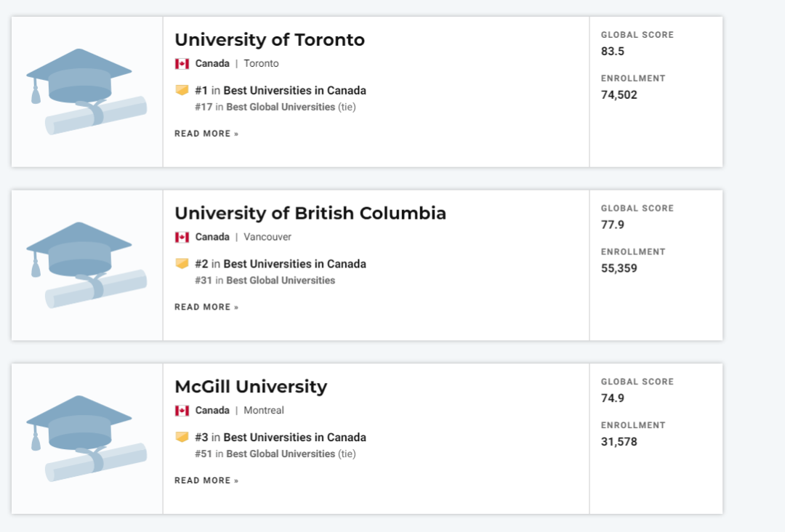Screen dimensions: 785x532
Task: Click McGill's enrollment figure 31,578
Action: click(x=619, y=441)
